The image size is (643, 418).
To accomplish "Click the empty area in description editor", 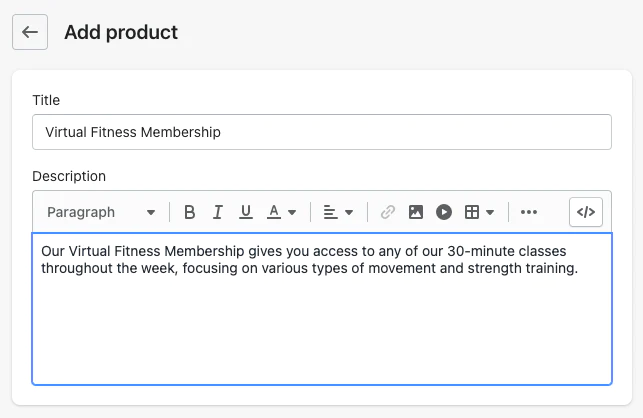I will 321,330.
